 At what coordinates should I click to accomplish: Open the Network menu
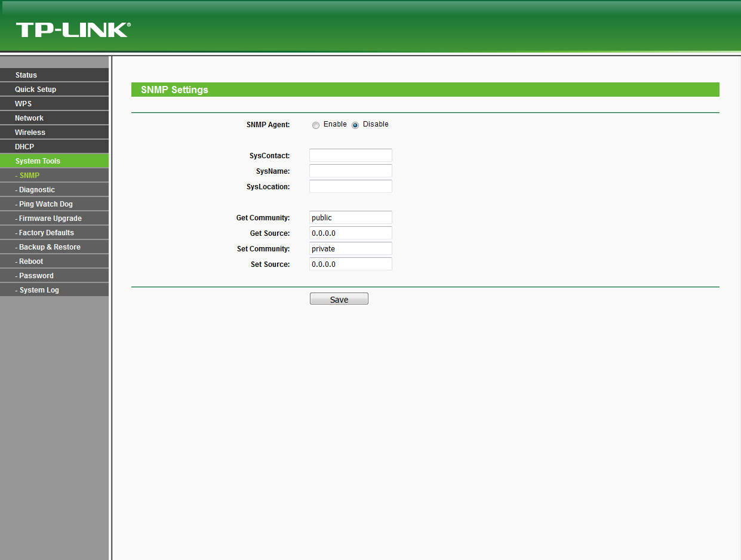pyautogui.click(x=54, y=118)
